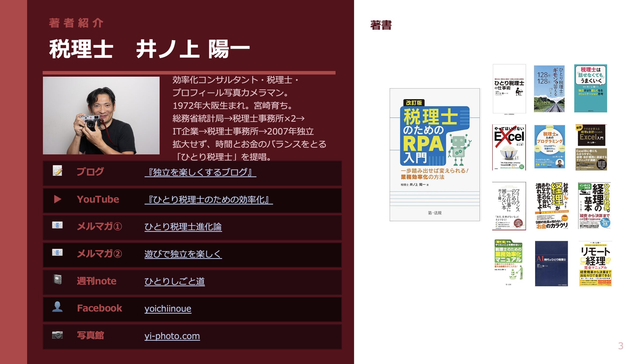Click the envelope icon beside メルマガ②
Viewport: 640px width, 364px height.
(57, 252)
